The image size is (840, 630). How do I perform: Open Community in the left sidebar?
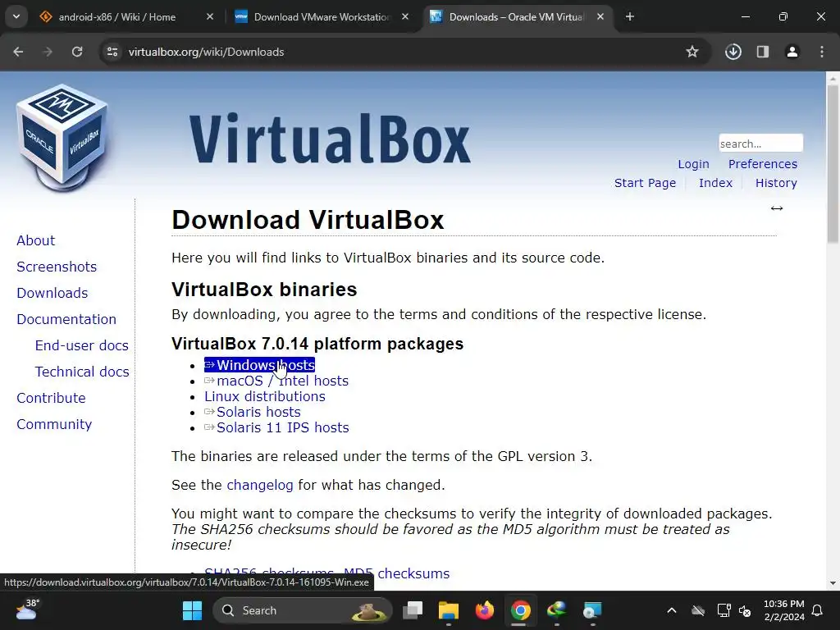pos(54,424)
